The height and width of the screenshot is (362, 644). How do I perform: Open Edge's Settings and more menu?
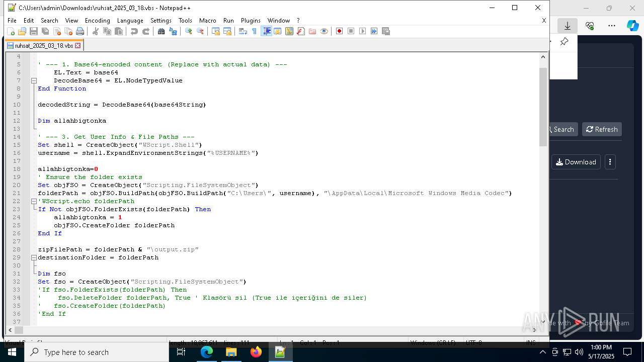pyautogui.click(x=612, y=26)
